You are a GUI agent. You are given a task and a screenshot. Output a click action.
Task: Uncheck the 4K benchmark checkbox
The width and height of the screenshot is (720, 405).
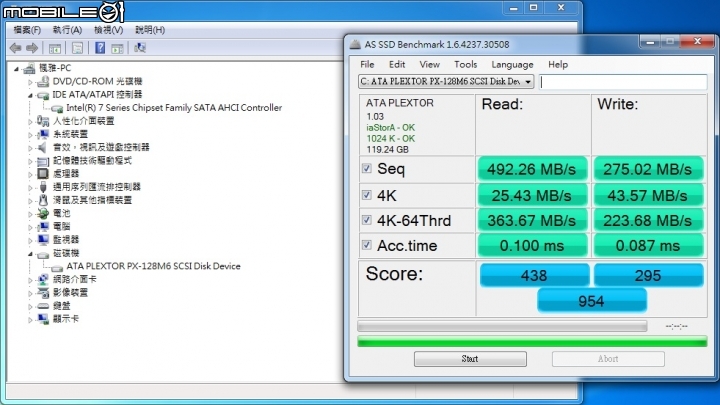tap(366, 195)
